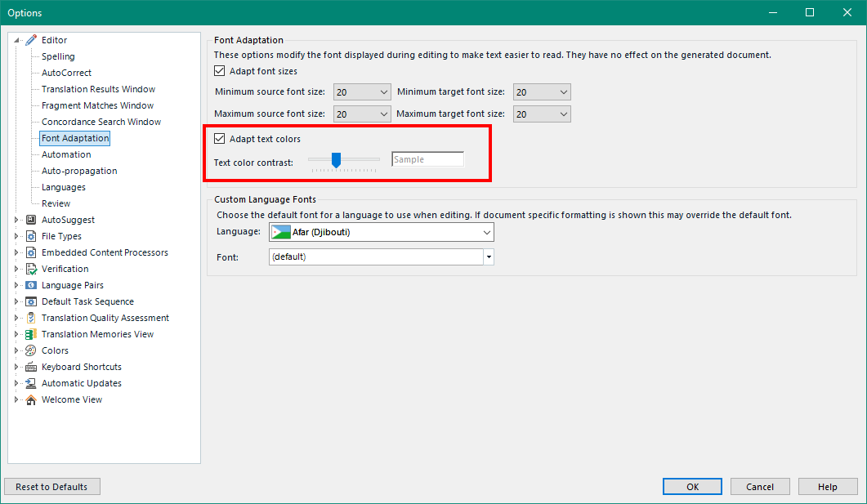Click the Embedded Content Processors icon
867x504 pixels.
coord(31,252)
